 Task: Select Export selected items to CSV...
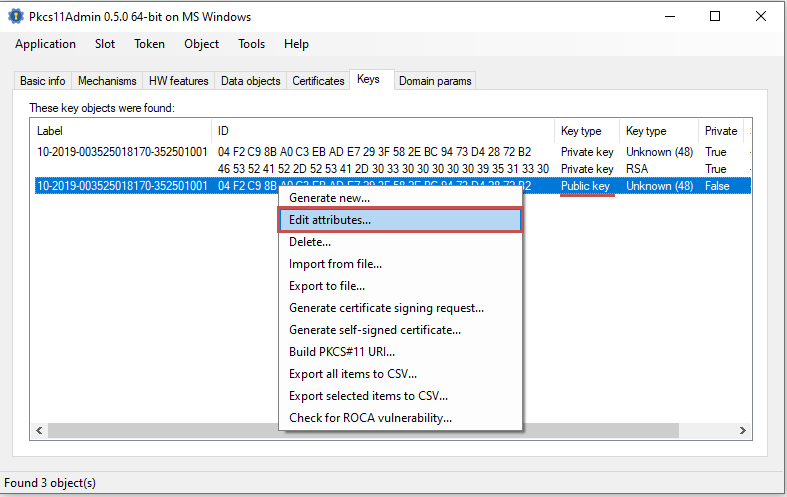pyautogui.click(x=400, y=396)
